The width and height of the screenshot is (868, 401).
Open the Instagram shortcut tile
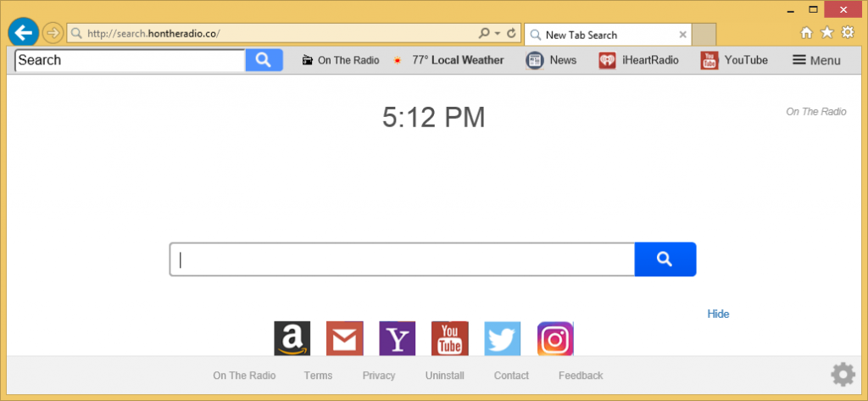[555, 338]
